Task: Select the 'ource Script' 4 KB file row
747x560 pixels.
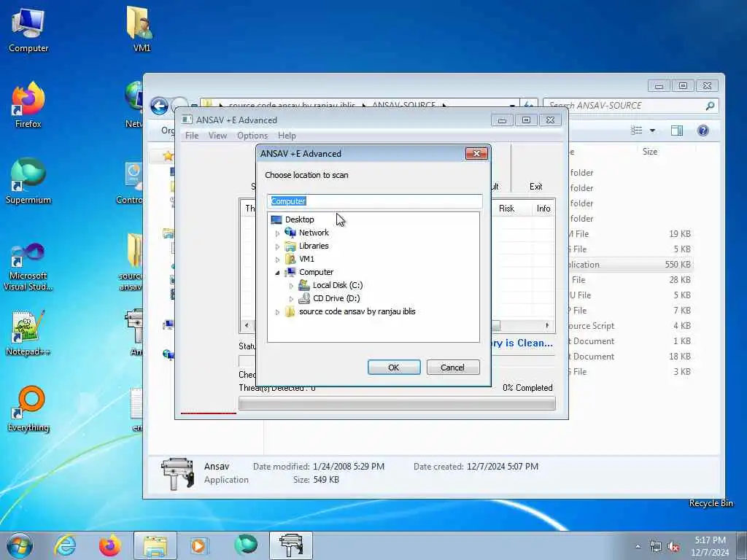Action: tap(630, 326)
